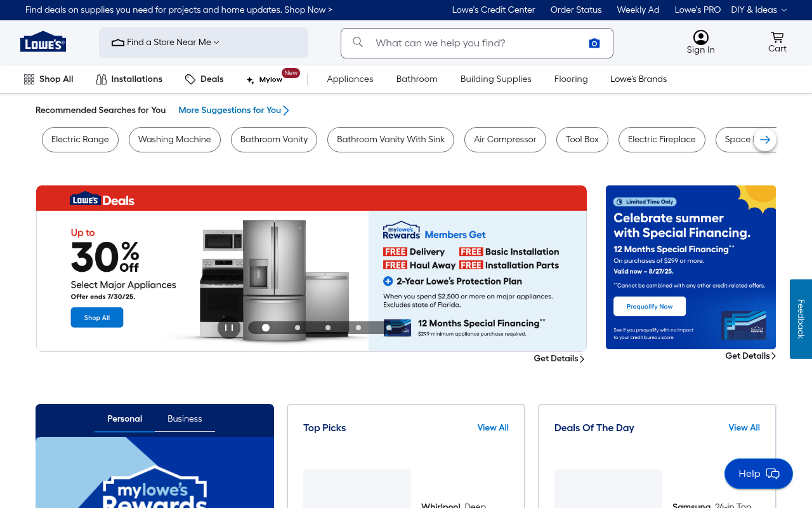Open the Deals menu item
812x508 pixels.
[x=204, y=79]
